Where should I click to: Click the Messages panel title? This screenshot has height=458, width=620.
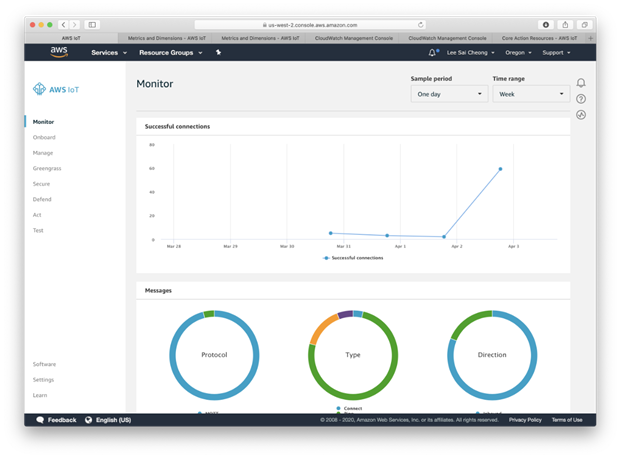click(158, 290)
